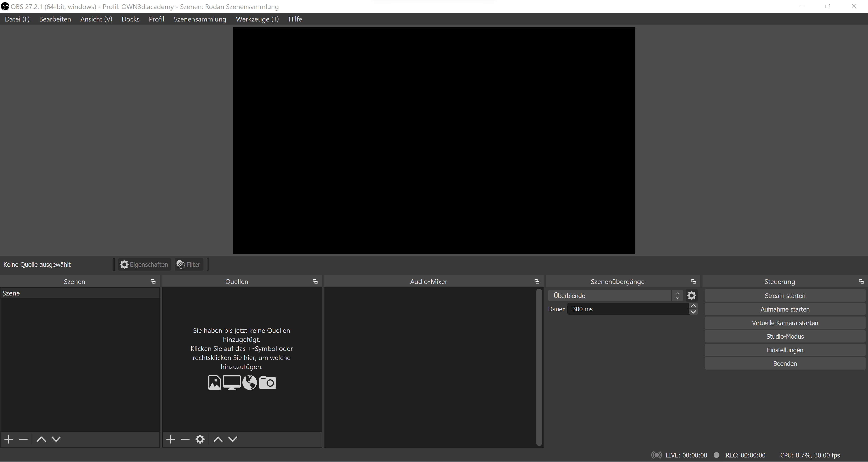The width and height of the screenshot is (868, 462).
Task: Create a new scene with the plus icon
Action: pyautogui.click(x=8, y=439)
